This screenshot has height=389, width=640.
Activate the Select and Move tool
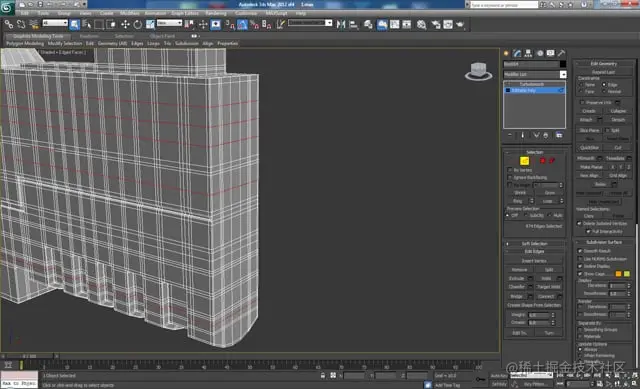(x=125, y=25)
